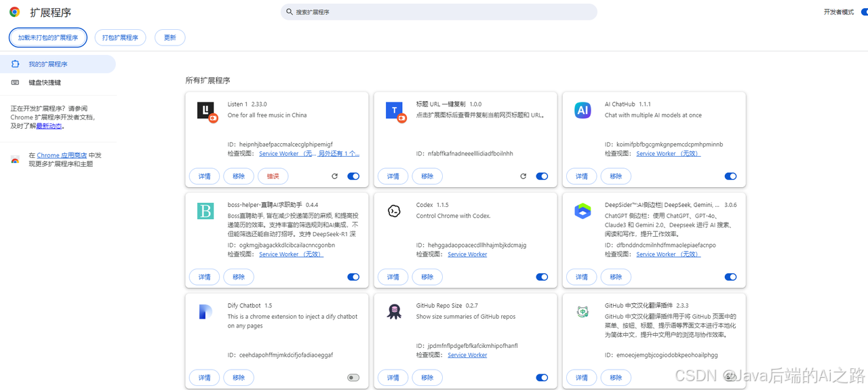Click the boss-helper extension icon
This screenshot has height=390, width=868.
(205, 211)
